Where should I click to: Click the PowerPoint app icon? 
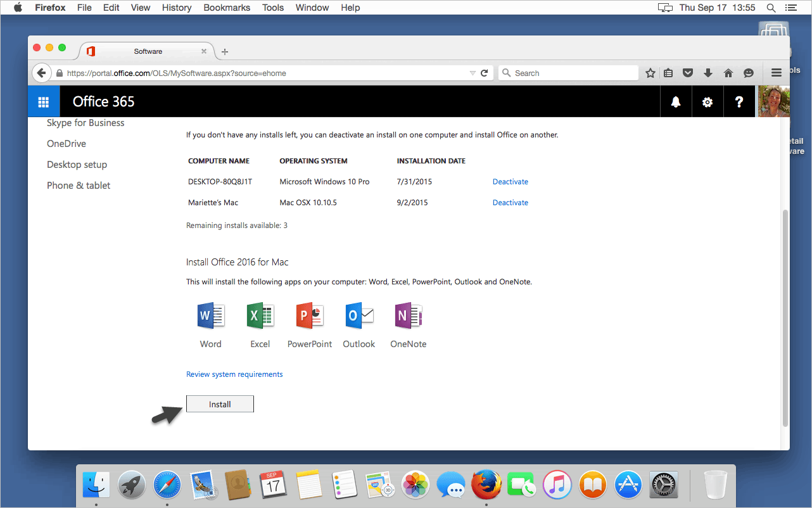[310, 315]
